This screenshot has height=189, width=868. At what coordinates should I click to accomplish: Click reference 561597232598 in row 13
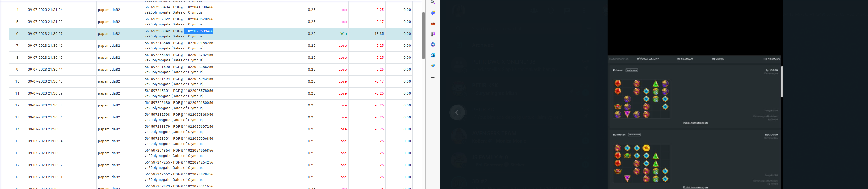[157, 115]
